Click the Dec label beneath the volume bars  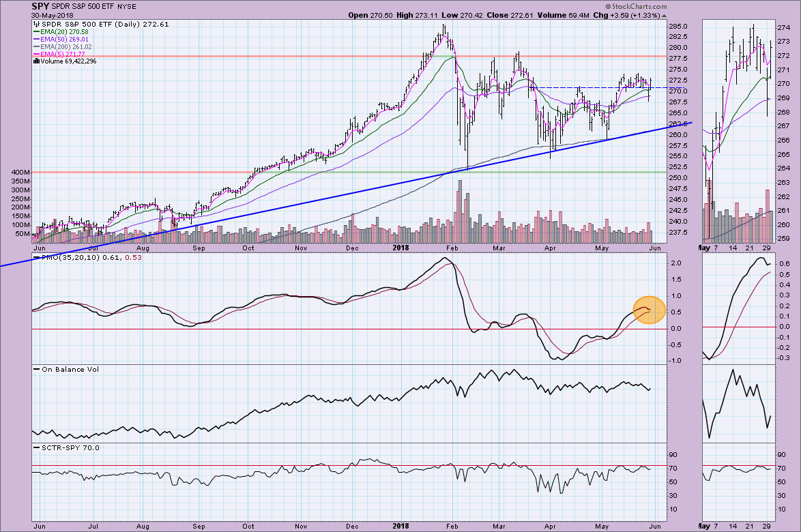point(352,248)
